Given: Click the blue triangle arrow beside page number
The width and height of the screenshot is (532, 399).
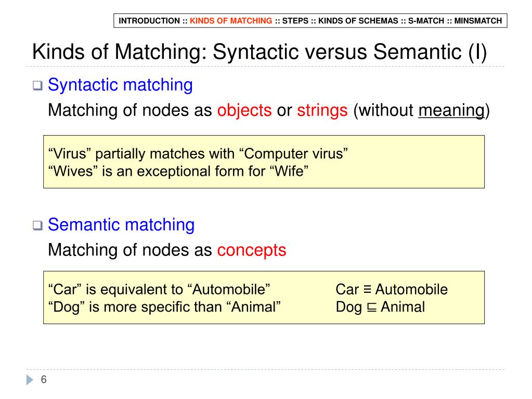Looking at the screenshot, I should click(x=30, y=380).
